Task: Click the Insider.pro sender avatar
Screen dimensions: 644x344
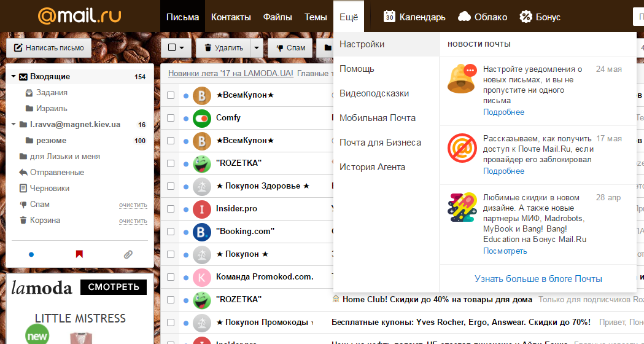Action: click(201, 209)
